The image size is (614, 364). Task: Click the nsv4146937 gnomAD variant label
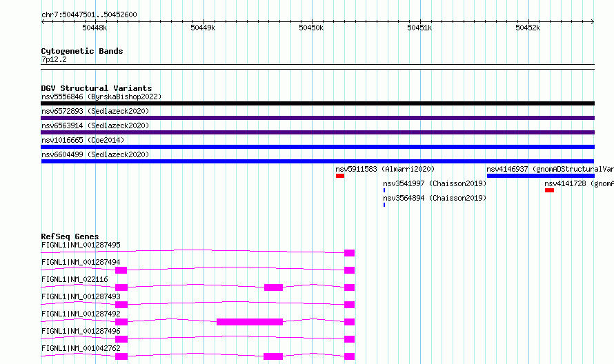pyautogui.click(x=550, y=169)
